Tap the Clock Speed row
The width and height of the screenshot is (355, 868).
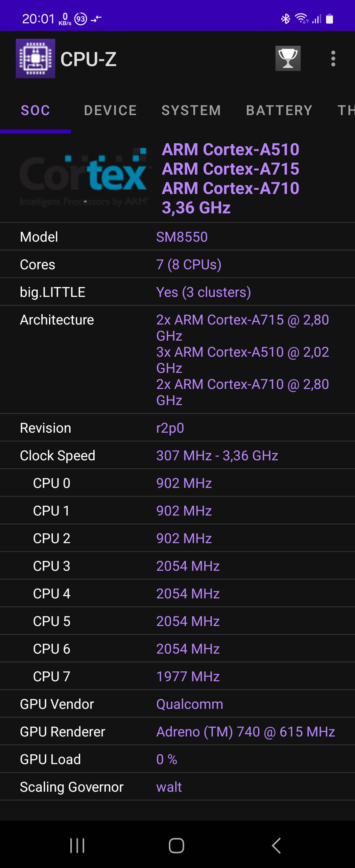[177, 455]
